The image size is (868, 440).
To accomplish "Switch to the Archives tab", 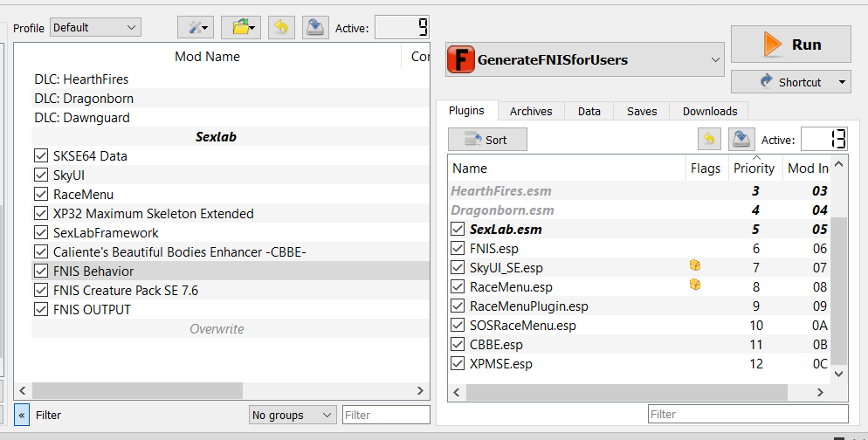I will pyautogui.click(x=531, y=111).
